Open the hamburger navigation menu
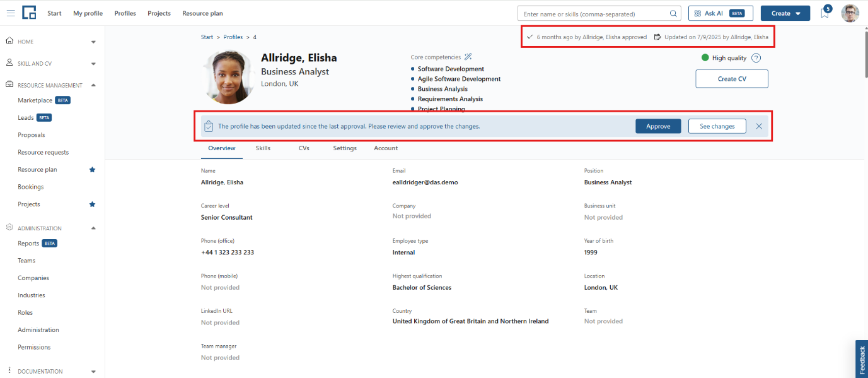The height and width of the screenshot is (378, 868). click(x=11, y=13)
